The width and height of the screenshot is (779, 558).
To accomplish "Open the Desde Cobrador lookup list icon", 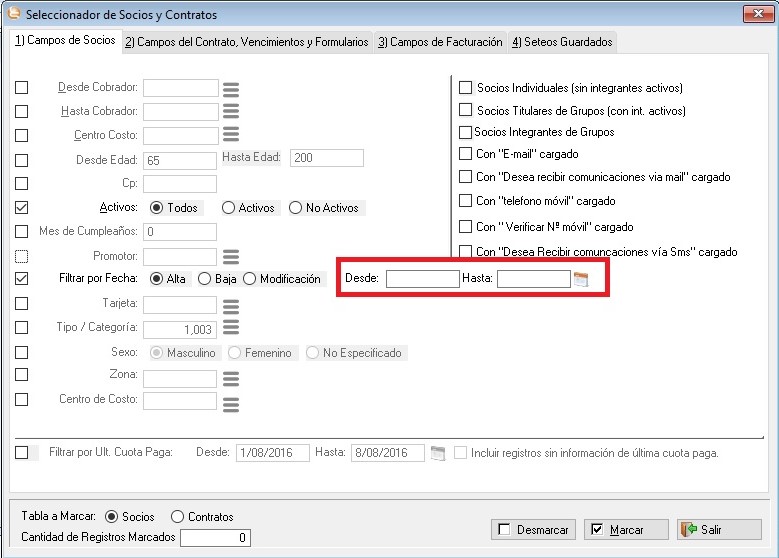I will click(231, 88).
